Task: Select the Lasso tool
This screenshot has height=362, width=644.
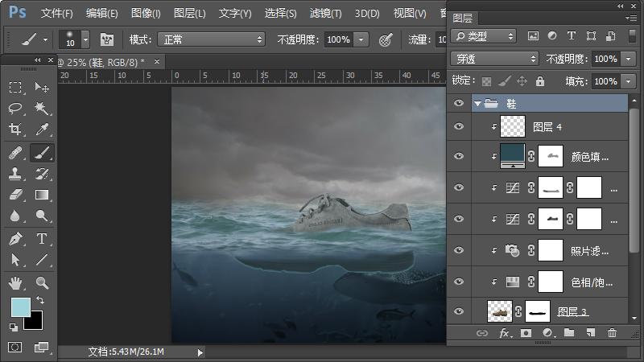Action: (15, 109)
